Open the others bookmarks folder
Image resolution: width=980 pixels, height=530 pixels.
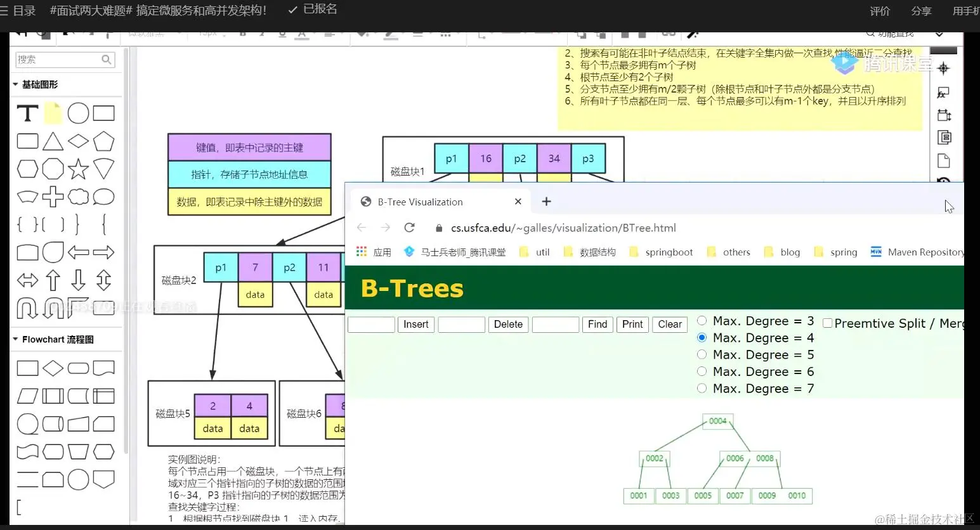728,252
